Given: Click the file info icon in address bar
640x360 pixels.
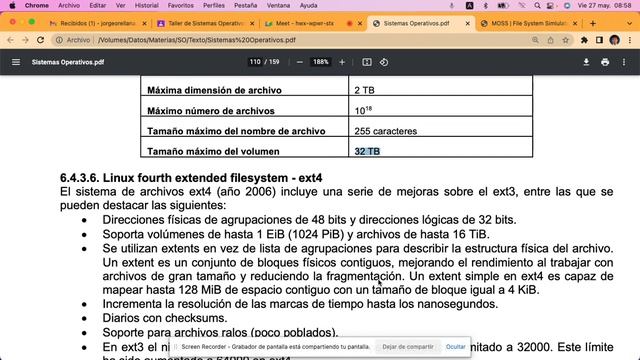Looking at the screenshot, I should click(59, 40).
